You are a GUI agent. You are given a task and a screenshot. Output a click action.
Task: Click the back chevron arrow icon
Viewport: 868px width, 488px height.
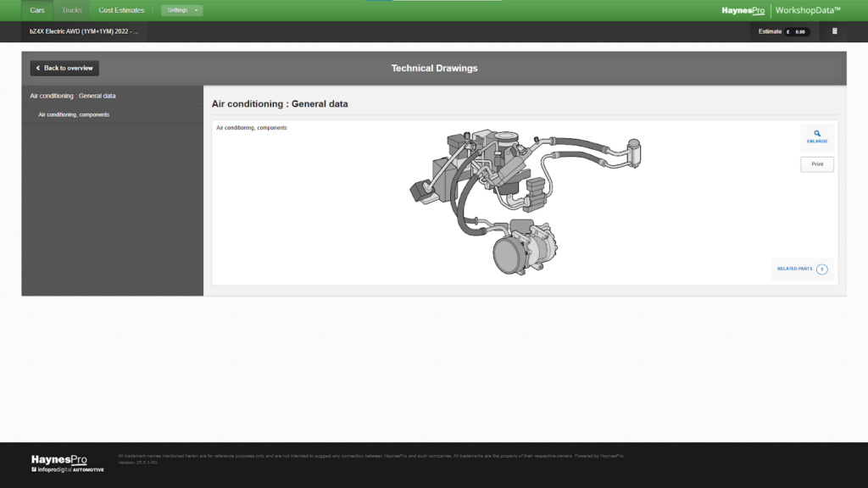point(36,69)
